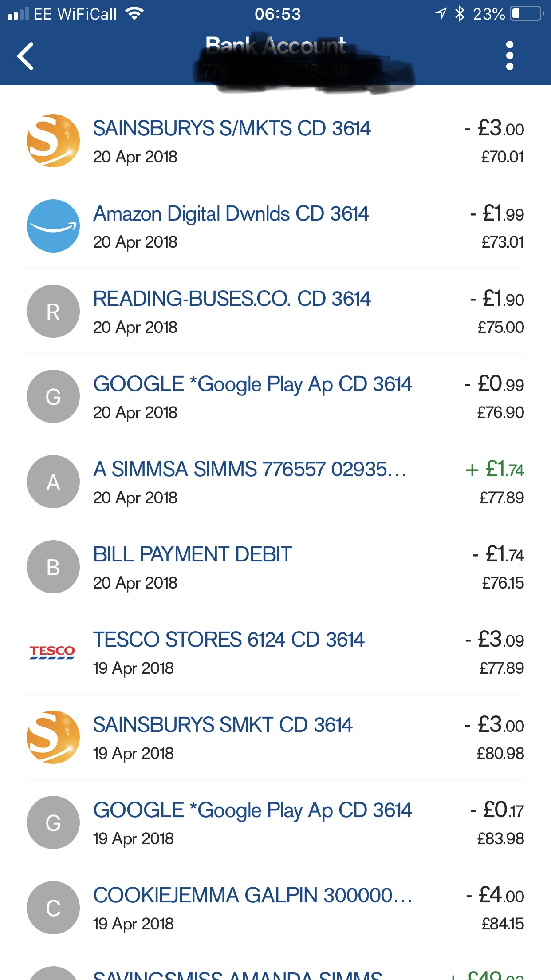551x980 pixels.
Task: Tap the grey A avatar icon
Action: [x=53, y=482]
